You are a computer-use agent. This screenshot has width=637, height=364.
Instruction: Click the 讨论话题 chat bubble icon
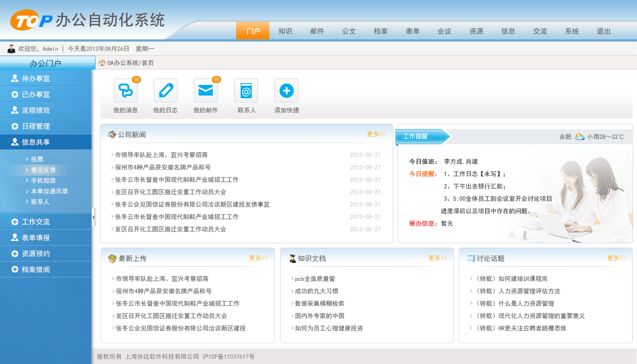point(471,259)
